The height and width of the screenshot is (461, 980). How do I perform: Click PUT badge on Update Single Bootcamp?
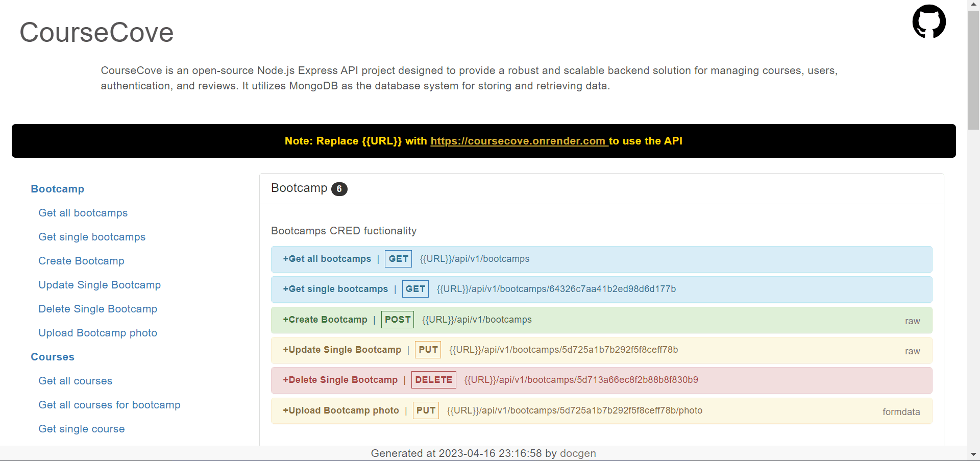pyautogui.click(x=428, y=350)
